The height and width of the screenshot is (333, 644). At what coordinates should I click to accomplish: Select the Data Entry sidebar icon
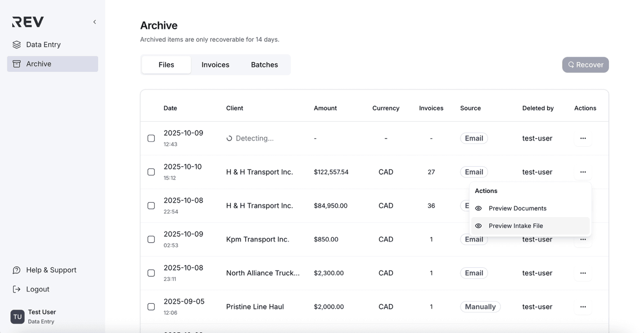[x=17, y=44]
